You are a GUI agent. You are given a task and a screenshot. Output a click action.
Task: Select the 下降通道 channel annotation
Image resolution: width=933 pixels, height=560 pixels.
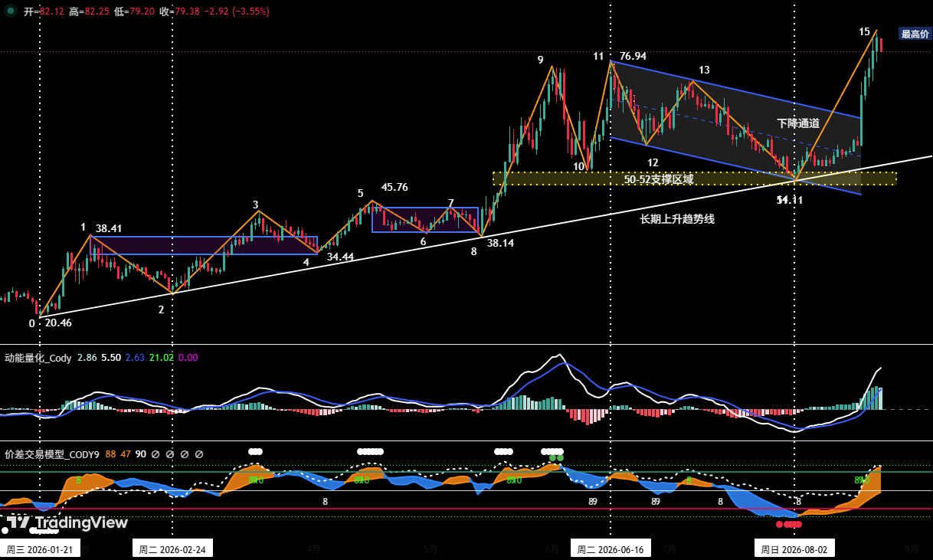point(798,123)
